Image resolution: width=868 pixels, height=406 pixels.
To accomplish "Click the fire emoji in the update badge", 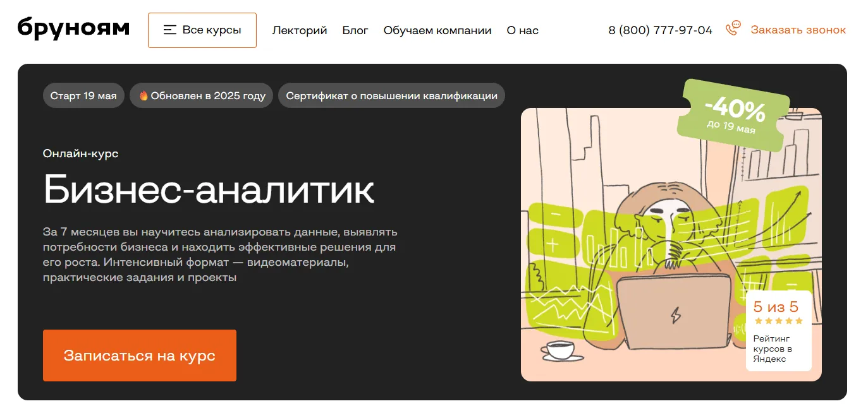I will (x=144, y=96).
